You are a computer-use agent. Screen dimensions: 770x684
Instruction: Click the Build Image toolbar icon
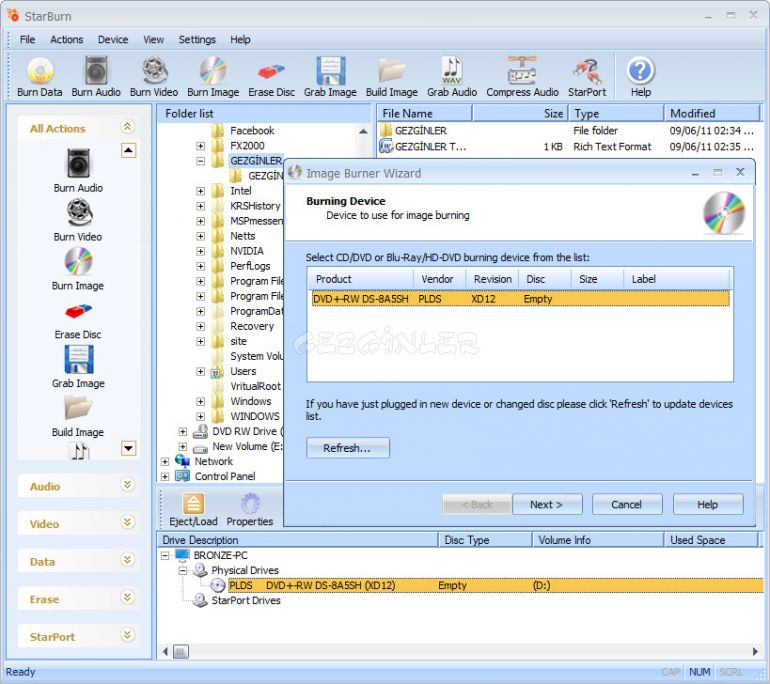[391, 71]
